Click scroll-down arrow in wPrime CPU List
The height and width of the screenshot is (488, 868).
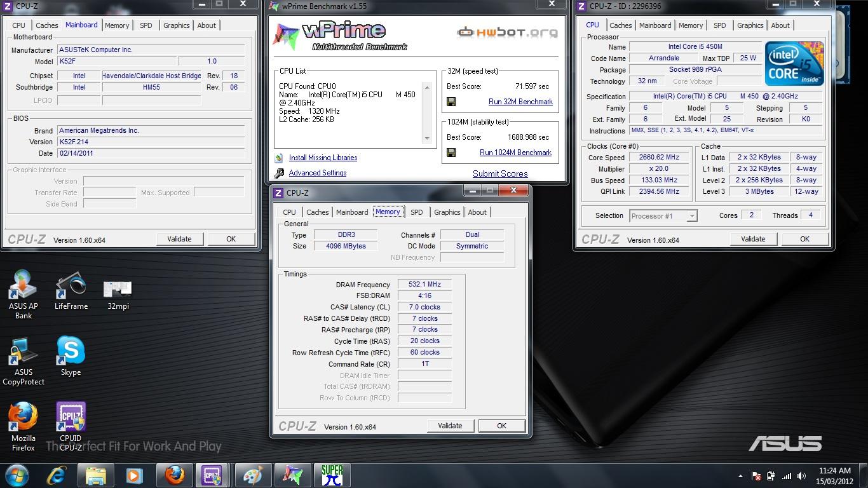point(428,139)
